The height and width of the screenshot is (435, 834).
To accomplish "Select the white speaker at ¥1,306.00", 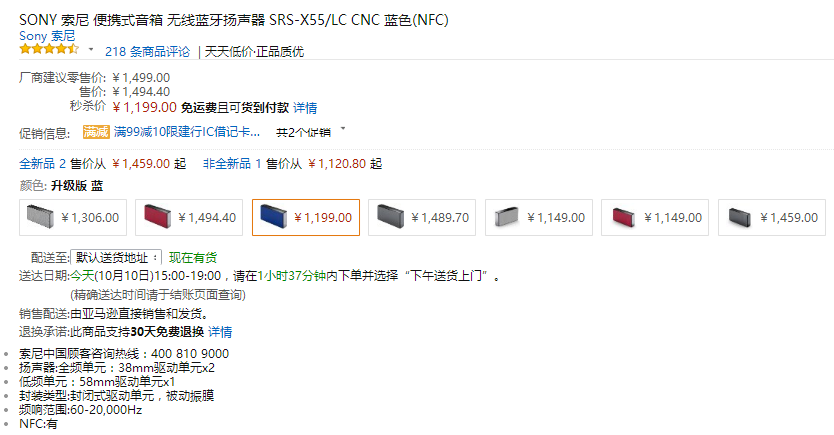I will pyautogui.click(x=73, y=218).
